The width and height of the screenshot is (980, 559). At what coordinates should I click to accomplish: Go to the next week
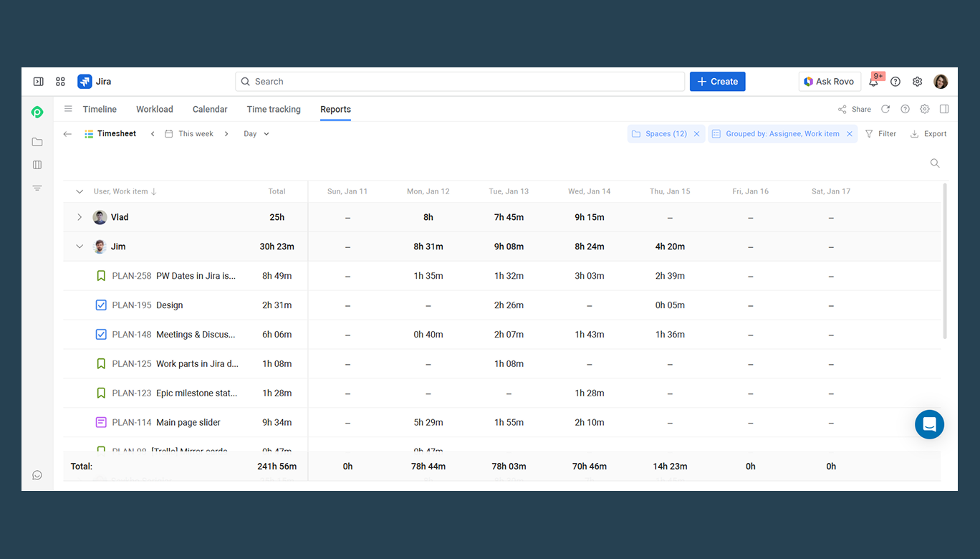point(226,134)
